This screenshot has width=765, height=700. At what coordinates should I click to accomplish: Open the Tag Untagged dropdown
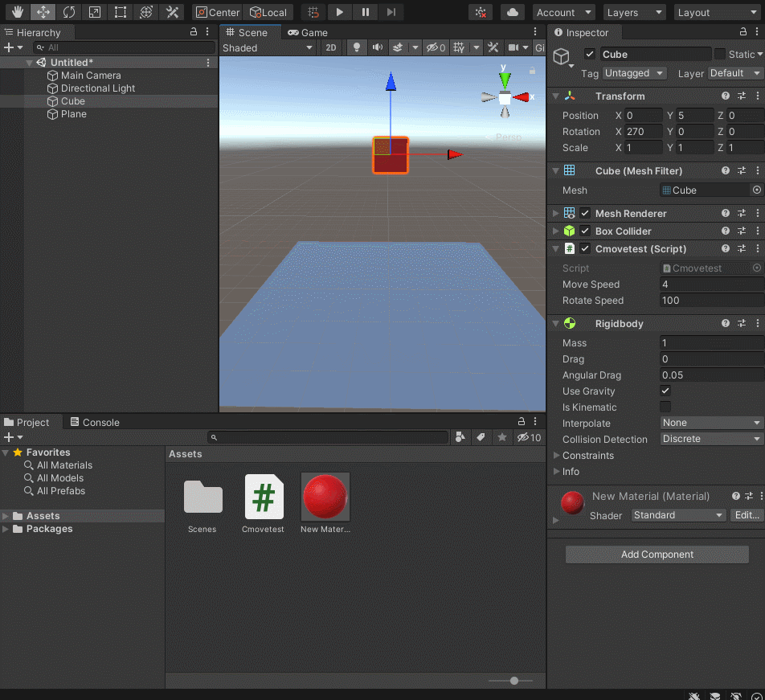(634, 73)
